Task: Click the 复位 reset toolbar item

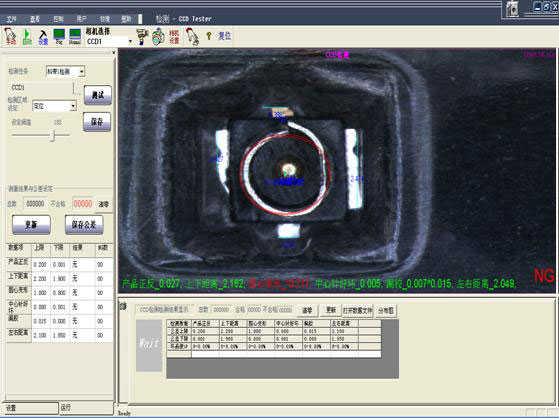Action: [x=225, y=36]
